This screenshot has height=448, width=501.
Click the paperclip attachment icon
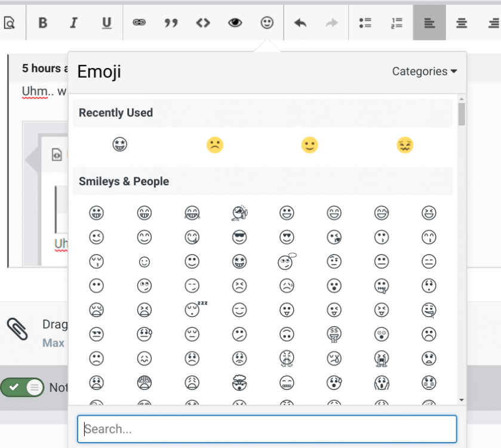pos(18,329)
